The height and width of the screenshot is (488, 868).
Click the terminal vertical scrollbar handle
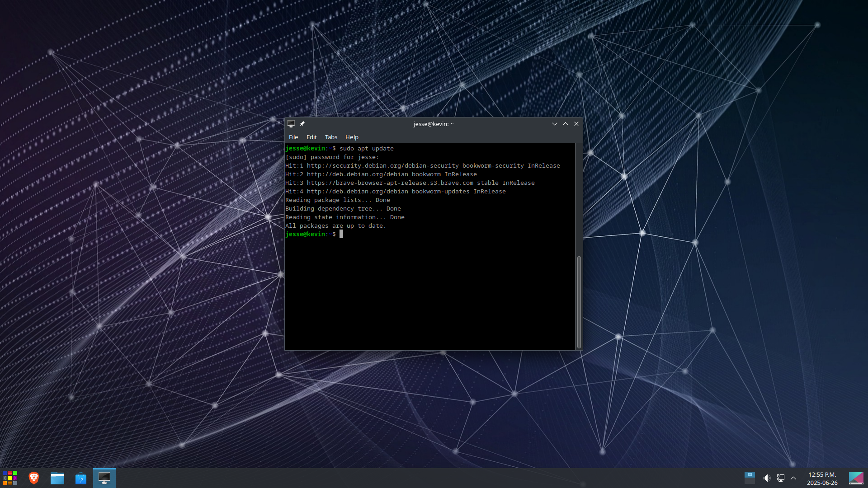[x=579, y=302]
